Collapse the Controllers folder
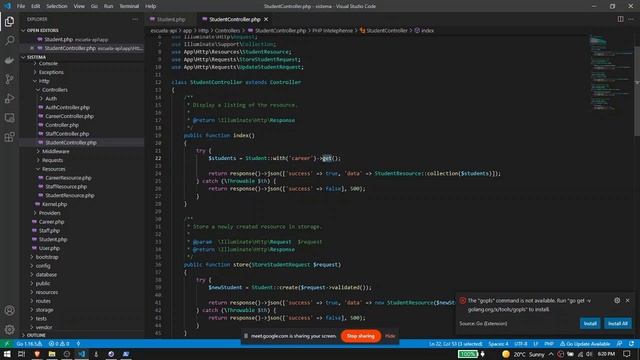 (x=55, y=90)
